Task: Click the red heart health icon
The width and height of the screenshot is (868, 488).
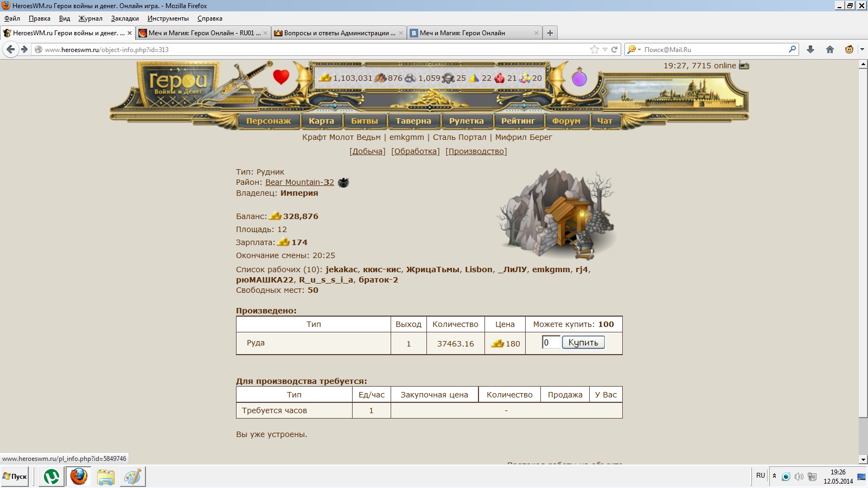Action: click(280, 77)
